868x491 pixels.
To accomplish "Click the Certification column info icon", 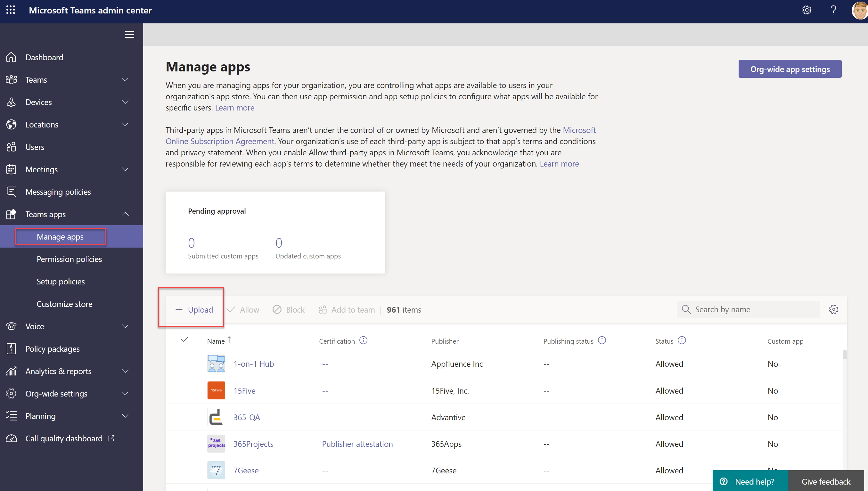I will (363, 340).
